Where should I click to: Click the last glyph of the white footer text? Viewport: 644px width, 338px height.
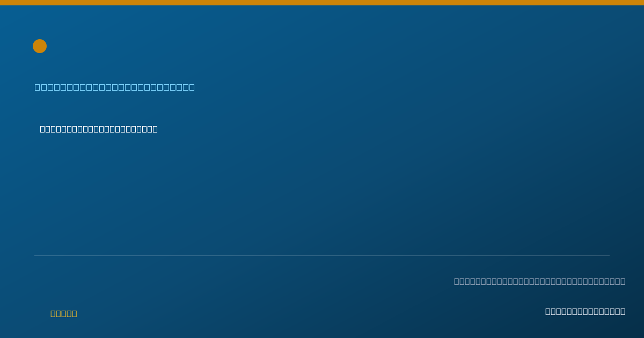pos(623,311)
